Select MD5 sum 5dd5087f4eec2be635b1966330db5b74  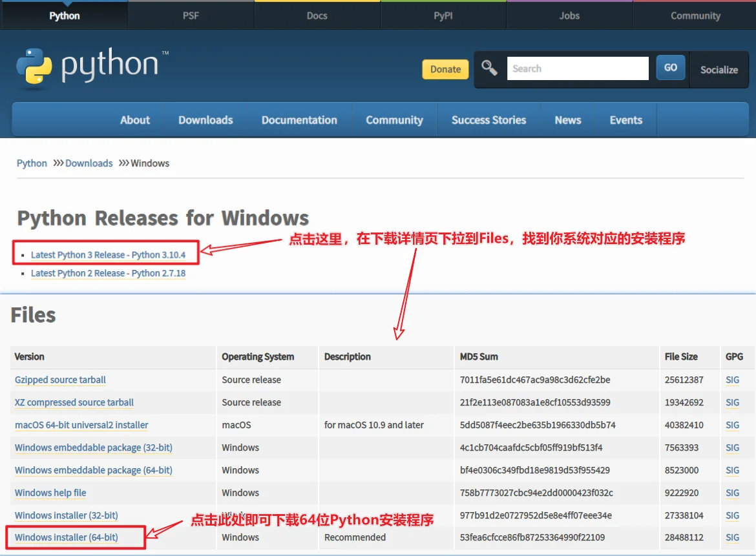538,425
